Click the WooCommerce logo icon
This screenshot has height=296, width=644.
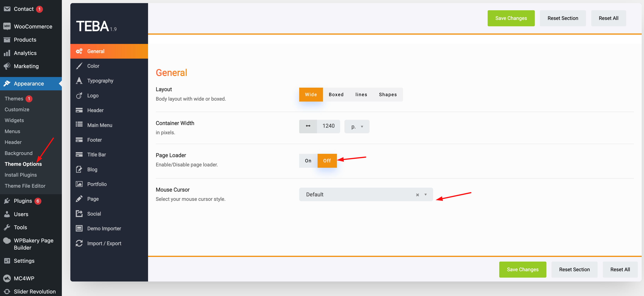tap(7, 26)
